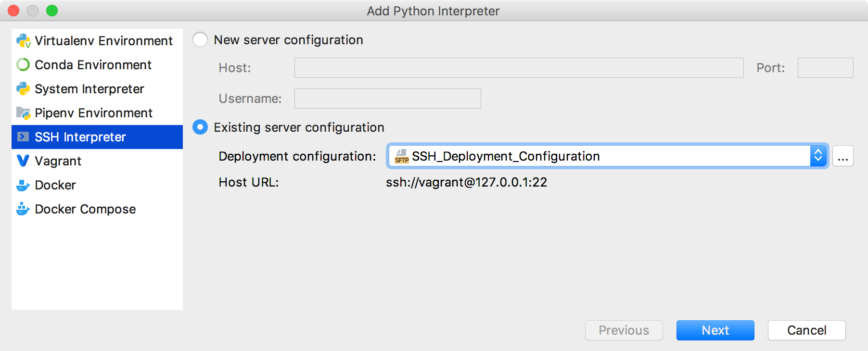Open the Deployment configuration dropdown arrows
The height and width of the screenshot is (351, 868).
[818, 156]
